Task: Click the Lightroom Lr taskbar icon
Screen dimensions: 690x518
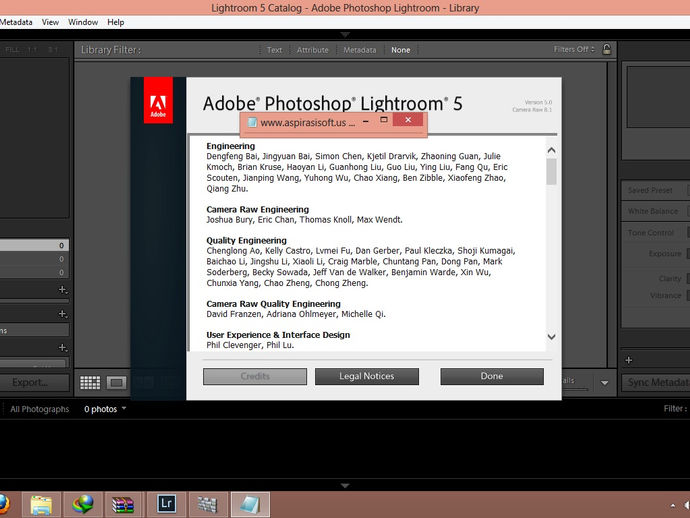Action: (166, 503)
